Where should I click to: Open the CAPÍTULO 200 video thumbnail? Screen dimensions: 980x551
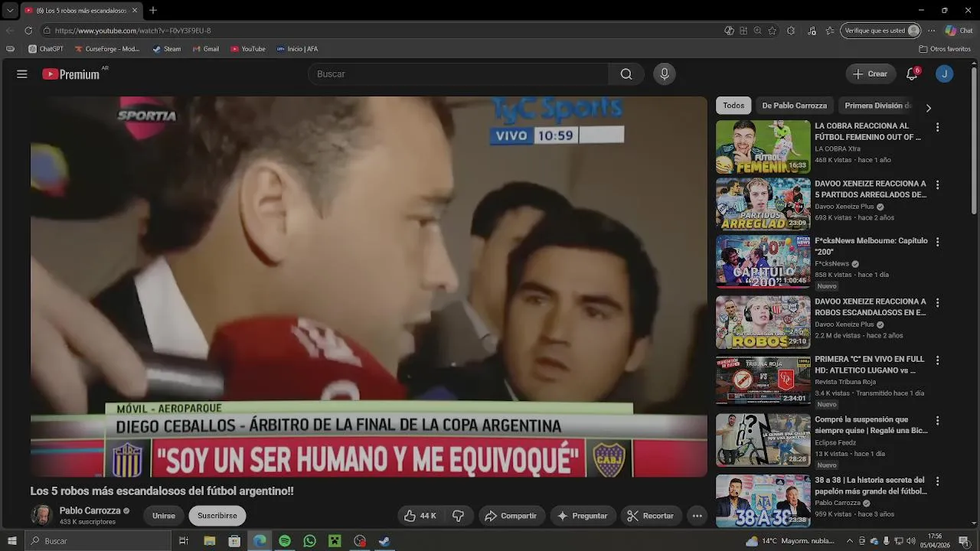point(763,262)
